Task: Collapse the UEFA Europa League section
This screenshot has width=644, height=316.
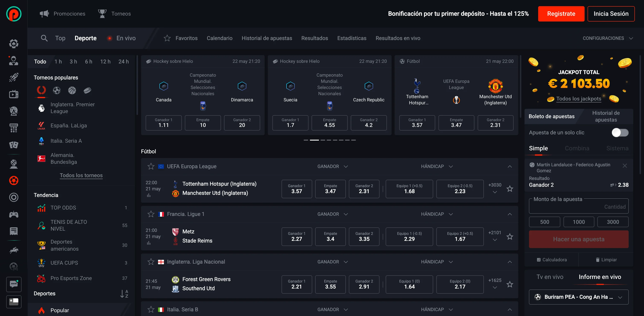Action: pos(510,167)
